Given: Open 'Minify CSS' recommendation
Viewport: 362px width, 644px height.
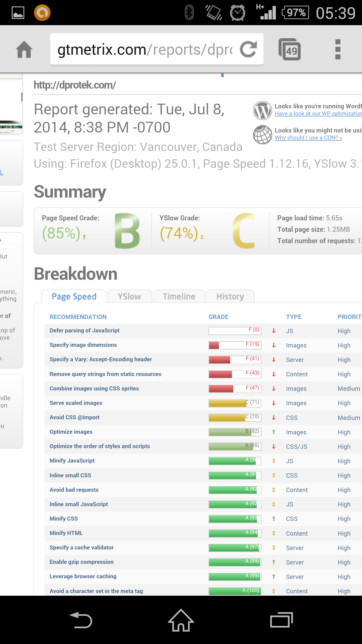Looking at the screenshot, I should [x=64, y=519].
